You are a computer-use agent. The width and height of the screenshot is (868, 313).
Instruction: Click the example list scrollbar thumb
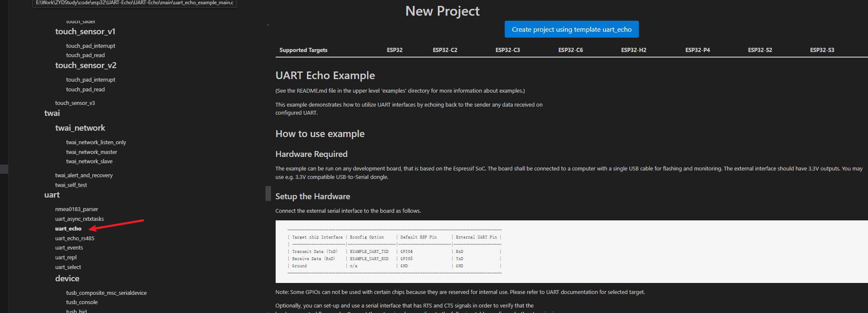tap(268, 193)
